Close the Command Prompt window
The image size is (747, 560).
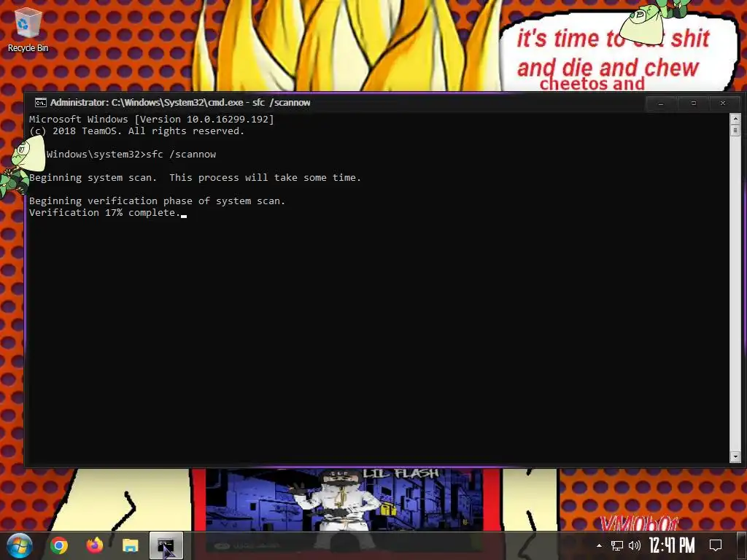pyautogui.click(x=723, y=104)
